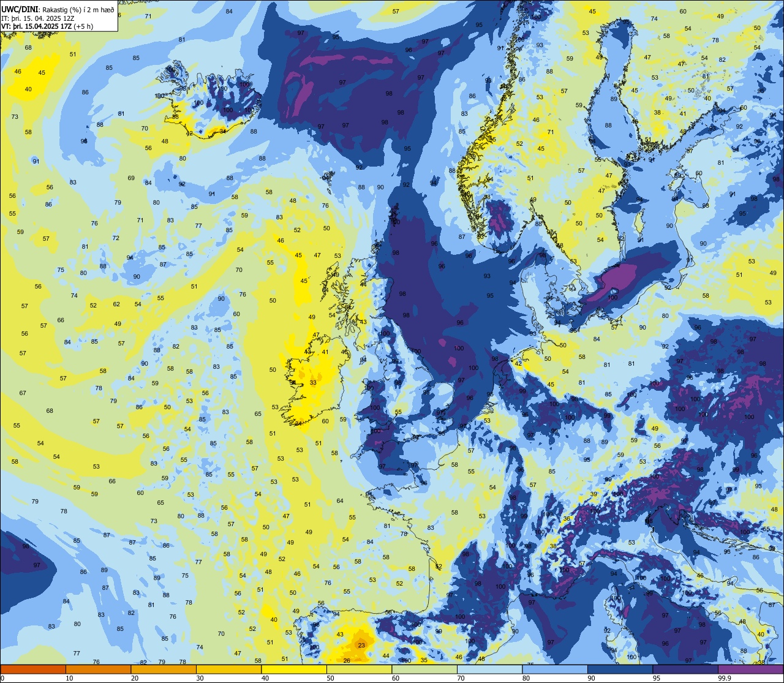Select the 90–95 dark blue legend swatch

(x=620, y=669)
